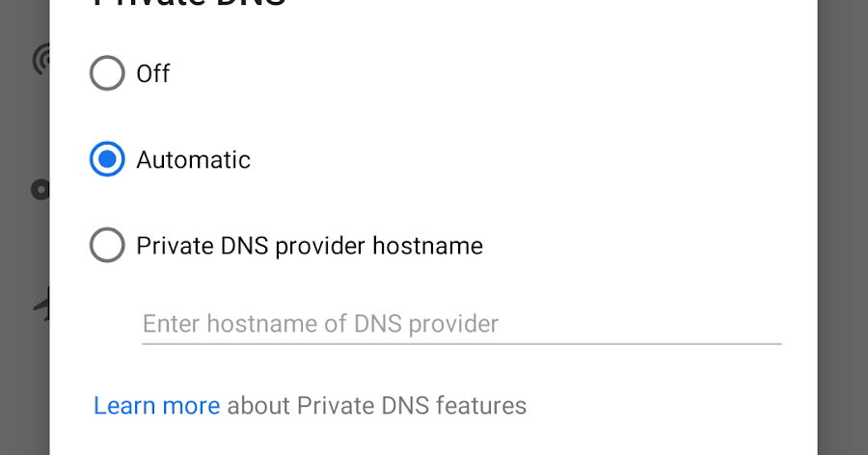The width and height of the screenshot is (868, 455).
Task: Select the Off radio button
Action: pyautogui.click(x=107, y=73)
